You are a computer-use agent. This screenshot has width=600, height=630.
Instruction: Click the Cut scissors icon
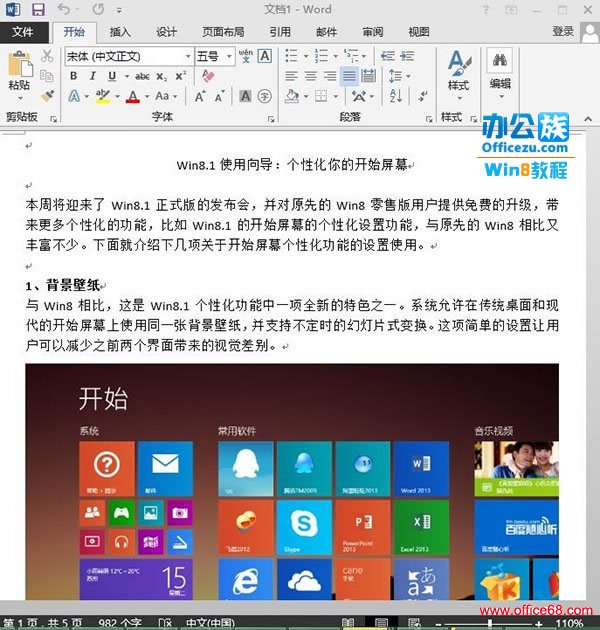pos(47,56)
